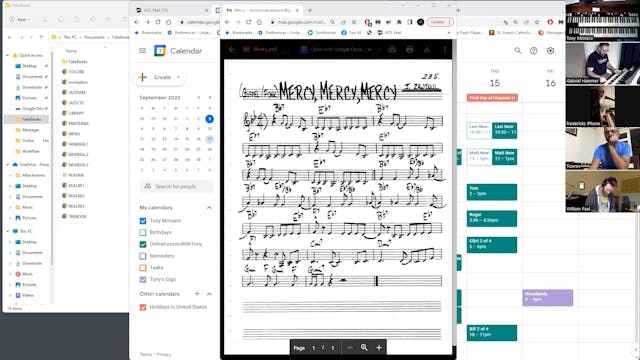The width and height of the screenshot is (640, 360).
Task: Open the Roger 3:30 calendar event
Action: tap(492, 218)
